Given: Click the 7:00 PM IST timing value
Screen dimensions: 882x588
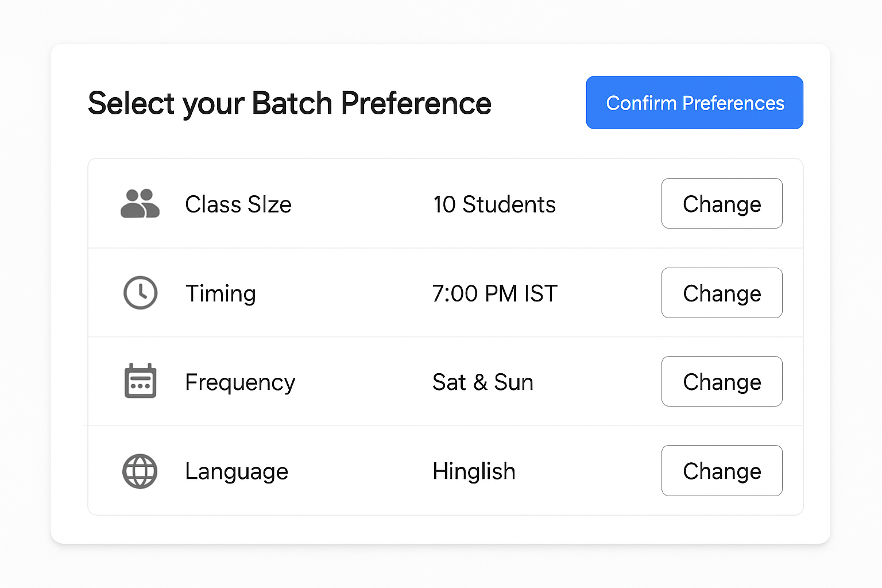Looking at the screenshot, I should [x=494, y=293].
